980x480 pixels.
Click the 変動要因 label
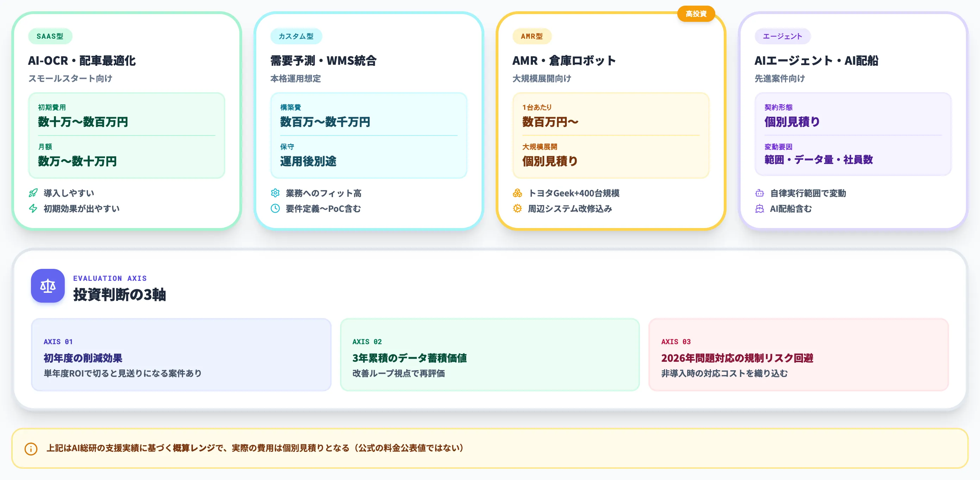click(778, 147)
